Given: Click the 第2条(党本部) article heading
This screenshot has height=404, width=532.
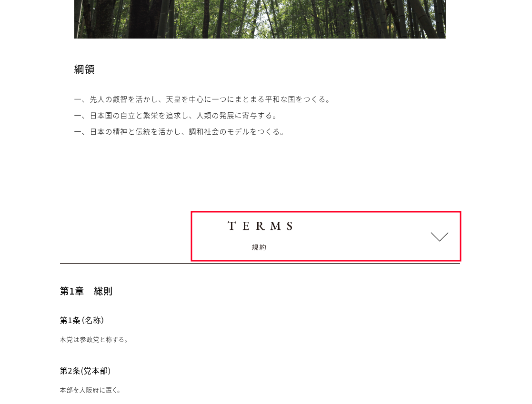Looking at the screenshot, I should 85,371.
